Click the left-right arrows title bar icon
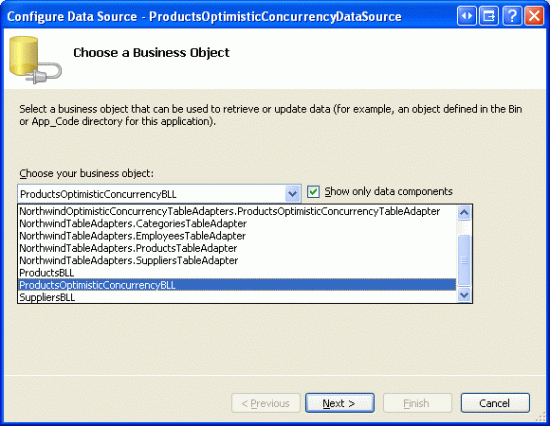550x426 pixels. pyautogui.click(x=467, y=16)
